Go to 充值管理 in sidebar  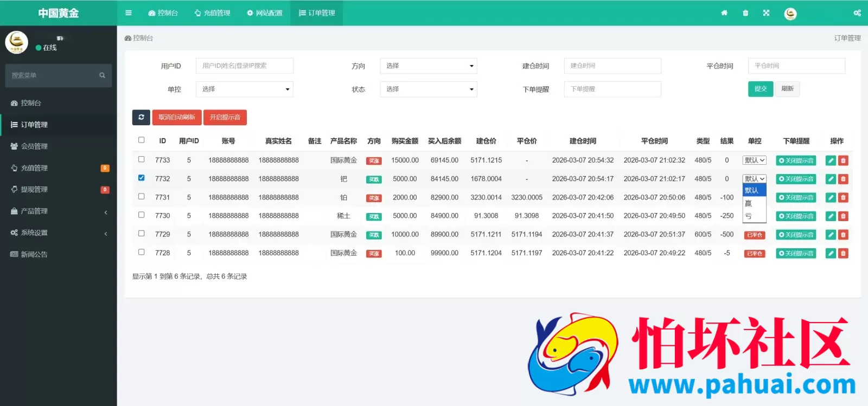point(58,167)
